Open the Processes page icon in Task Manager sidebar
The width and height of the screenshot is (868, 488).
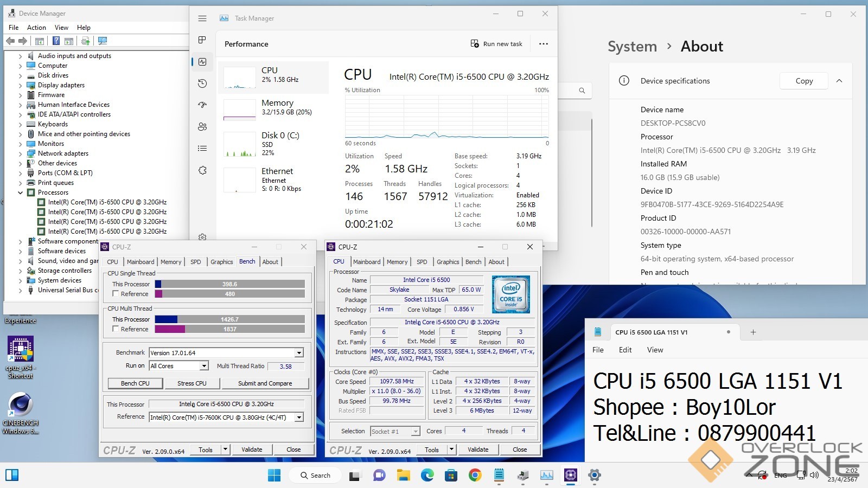point(202,40)
